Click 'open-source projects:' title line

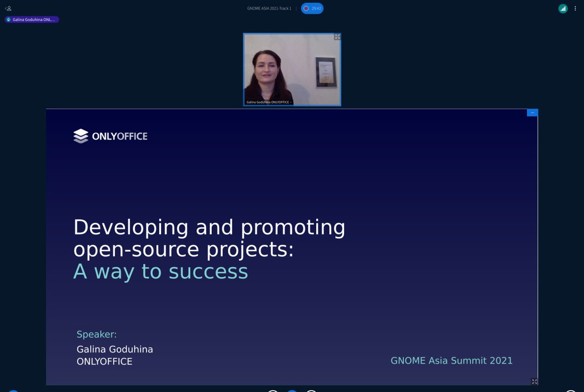[183, 250]
